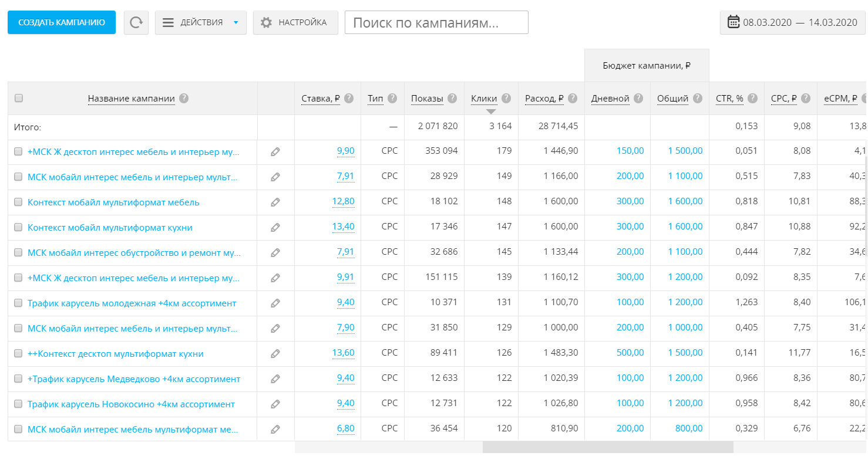Click the horizontal scrollbar thumb below table
868x456 pixels.
[x=608, y=447]
